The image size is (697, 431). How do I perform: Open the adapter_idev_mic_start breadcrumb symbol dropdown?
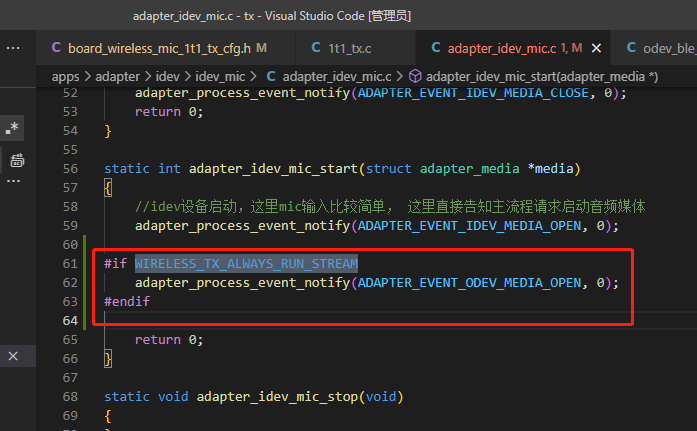click(542, 77)
